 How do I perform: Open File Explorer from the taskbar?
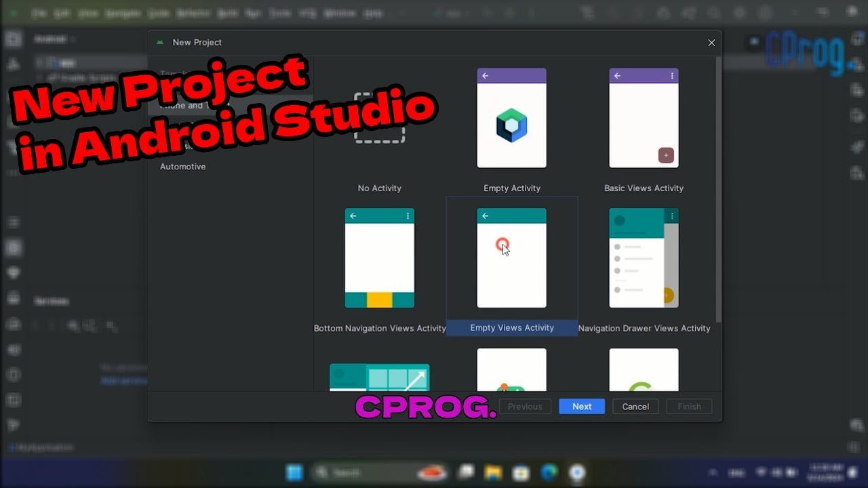coord(493,472)
